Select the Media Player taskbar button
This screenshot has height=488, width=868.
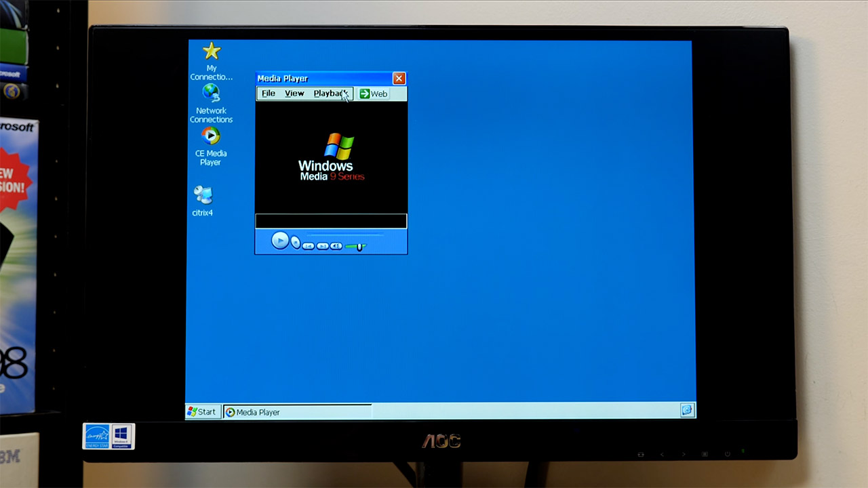(297, 411)
